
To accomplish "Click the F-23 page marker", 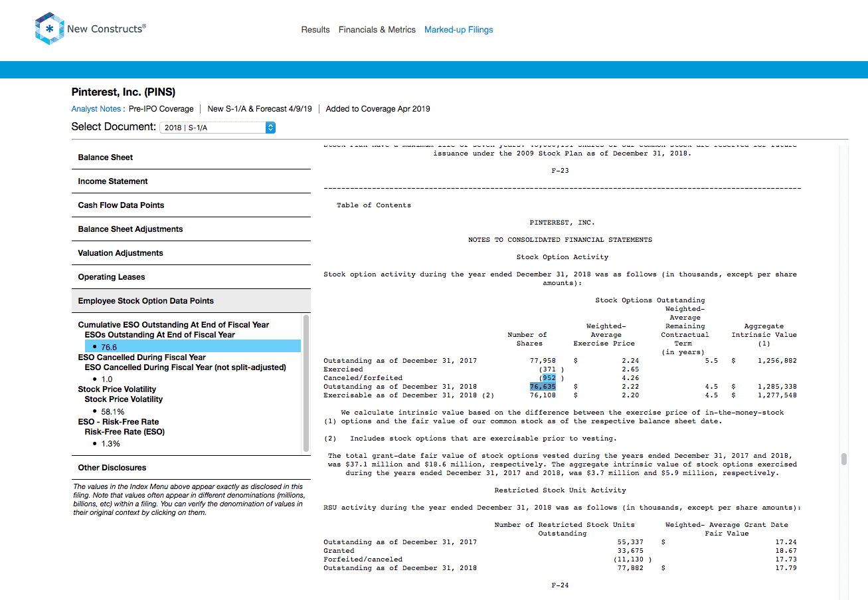I will pos(561,171).
